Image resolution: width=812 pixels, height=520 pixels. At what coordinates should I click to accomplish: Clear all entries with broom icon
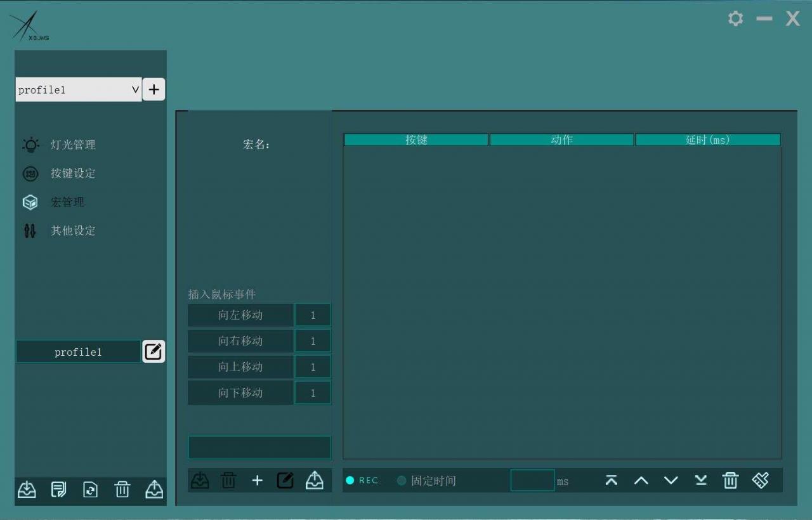click(x=761, y=481)
